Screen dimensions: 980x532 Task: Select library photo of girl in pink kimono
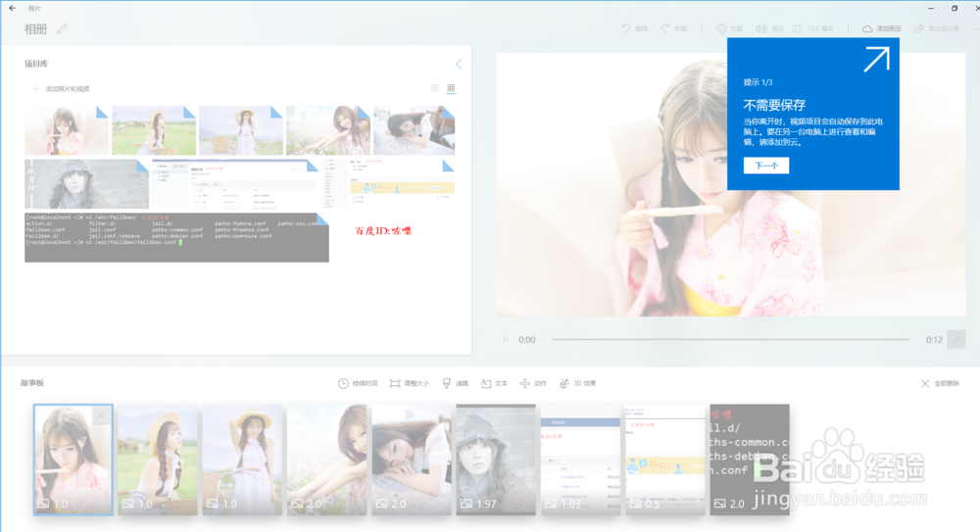pyautogui.click(x=67, y=130)
